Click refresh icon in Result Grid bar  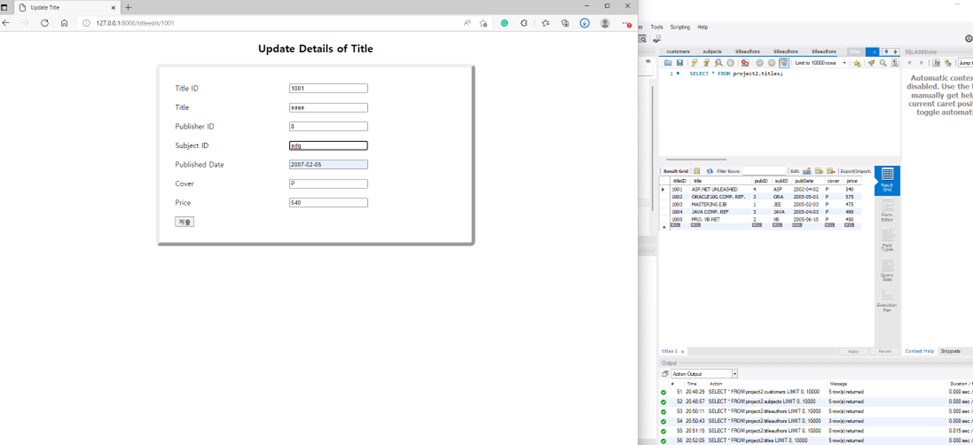coord(709,171)
